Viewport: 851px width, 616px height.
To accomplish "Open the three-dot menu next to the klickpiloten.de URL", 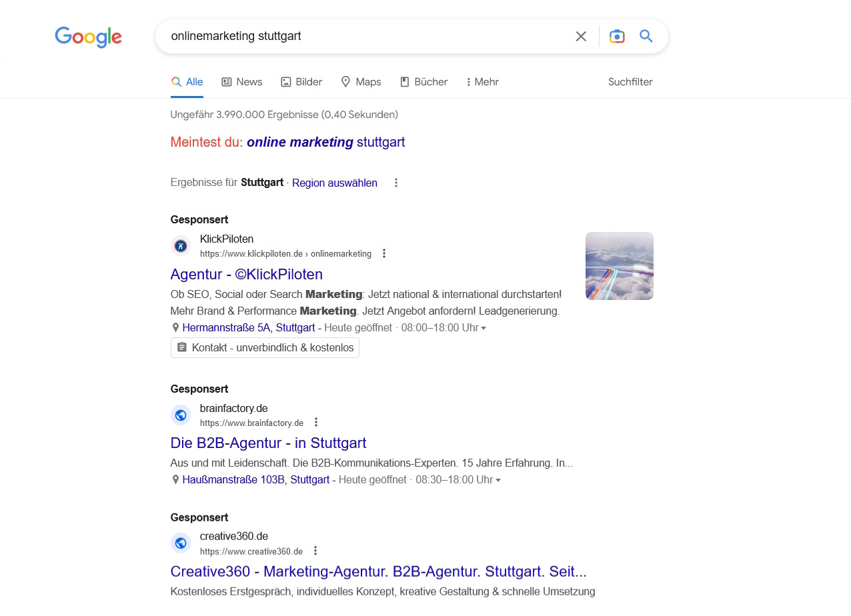I will pos(383,253).
